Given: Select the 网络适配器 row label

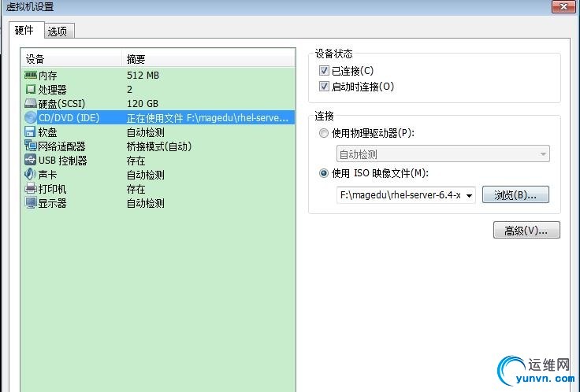Looking at the screenshot, I should coord(61,146).
